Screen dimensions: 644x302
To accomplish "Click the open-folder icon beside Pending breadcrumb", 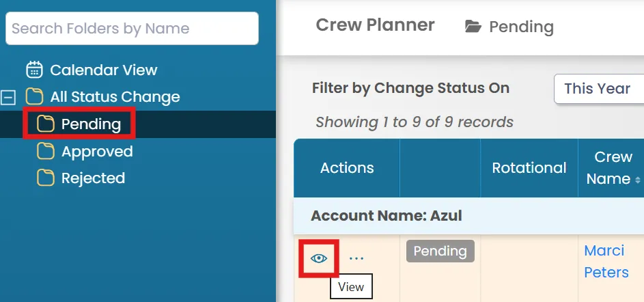I will 473,27.
